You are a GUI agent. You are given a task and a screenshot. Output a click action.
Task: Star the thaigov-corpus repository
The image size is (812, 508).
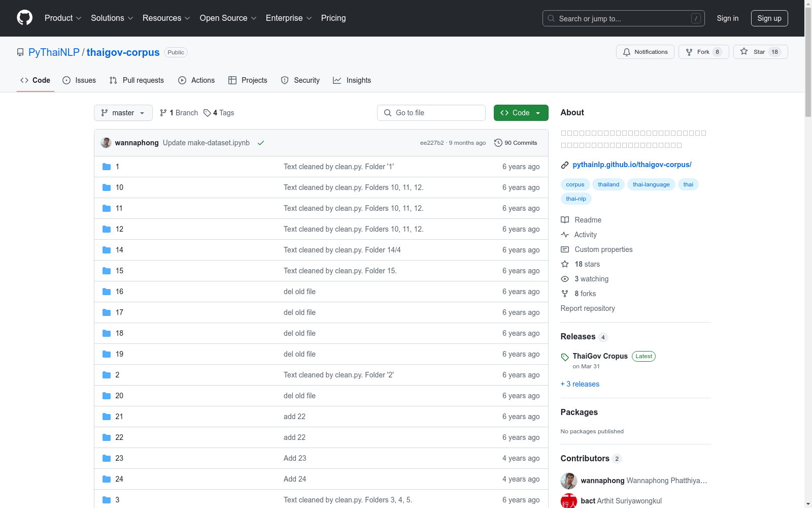coord(761,52)
